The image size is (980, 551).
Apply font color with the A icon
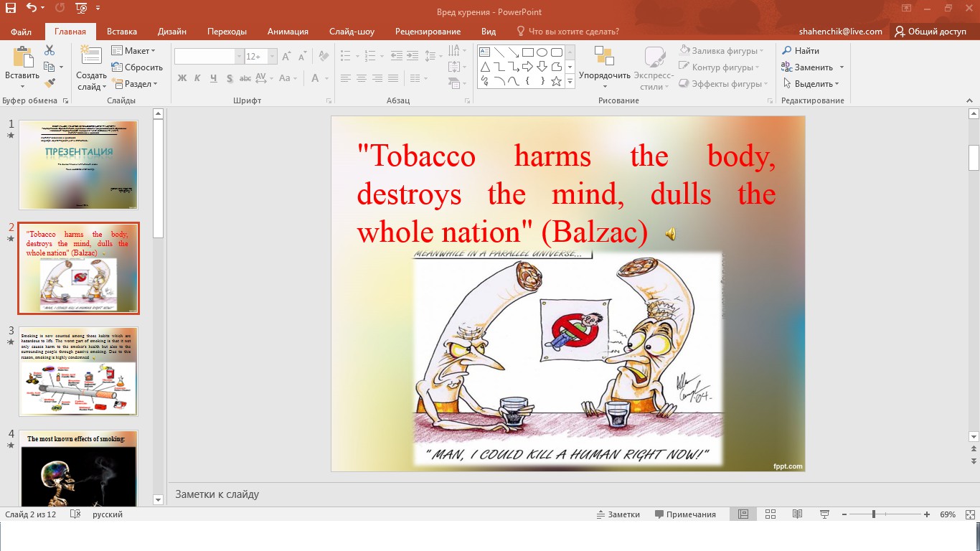coord(316,78)
